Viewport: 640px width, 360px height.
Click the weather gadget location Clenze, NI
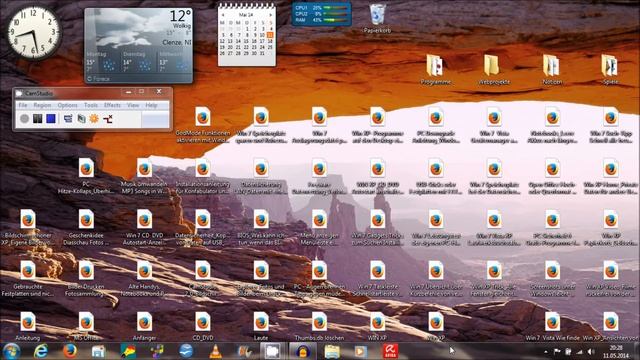176,42
